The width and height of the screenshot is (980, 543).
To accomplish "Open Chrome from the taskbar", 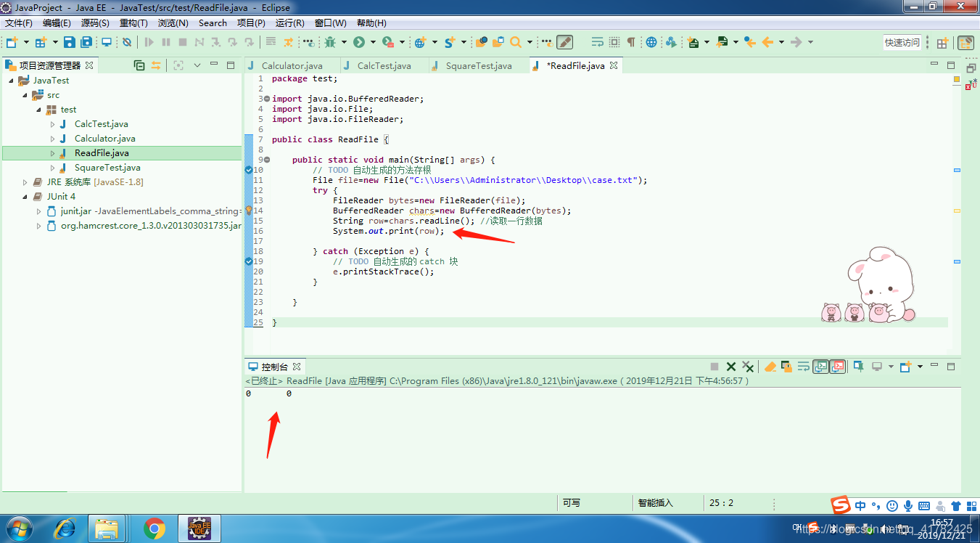I will pos(155,528).
